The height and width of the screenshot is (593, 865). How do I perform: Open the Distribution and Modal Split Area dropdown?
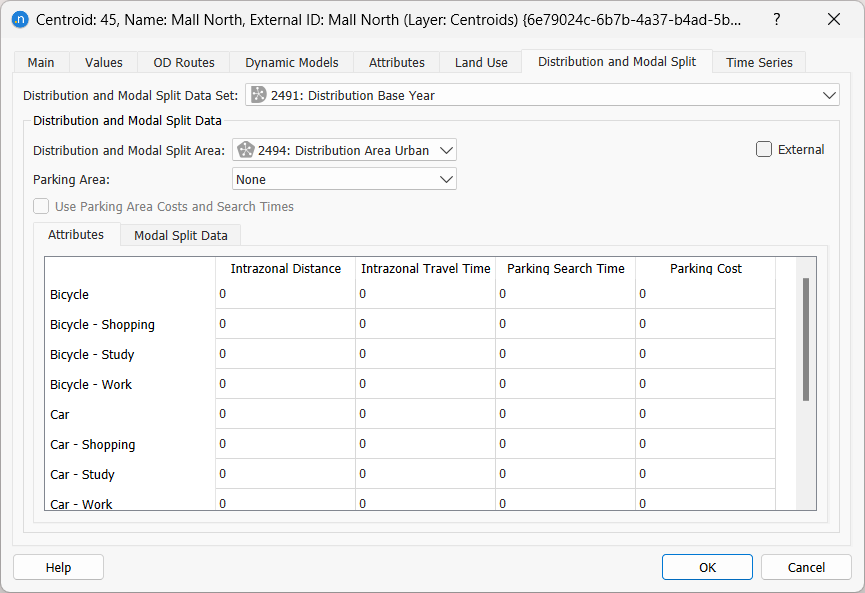click(x=447, y=149)
